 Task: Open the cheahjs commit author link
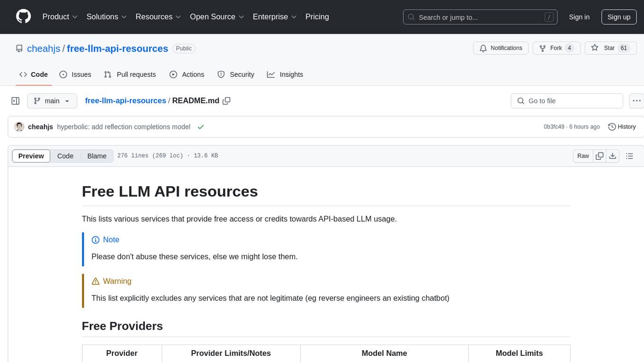41,127
